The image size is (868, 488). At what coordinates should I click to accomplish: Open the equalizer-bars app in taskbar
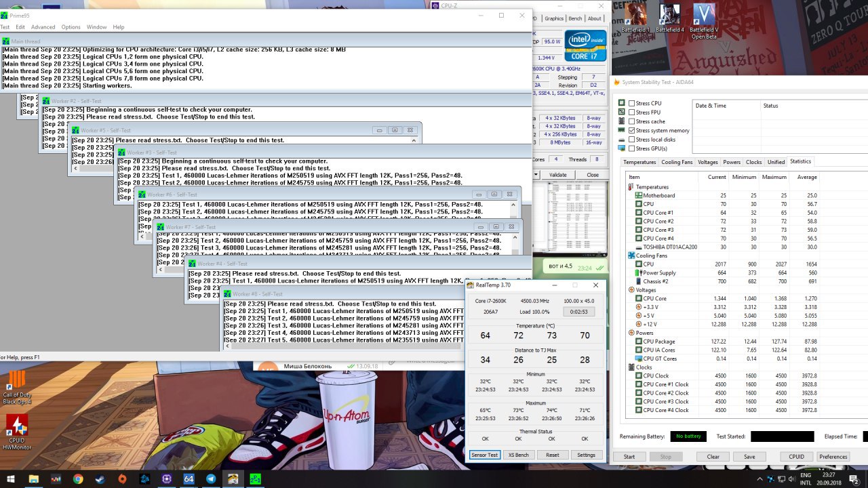[55, 479]
